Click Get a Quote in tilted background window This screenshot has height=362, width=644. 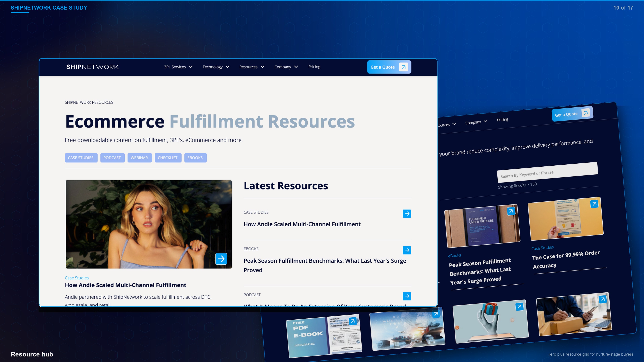point(572,114)
